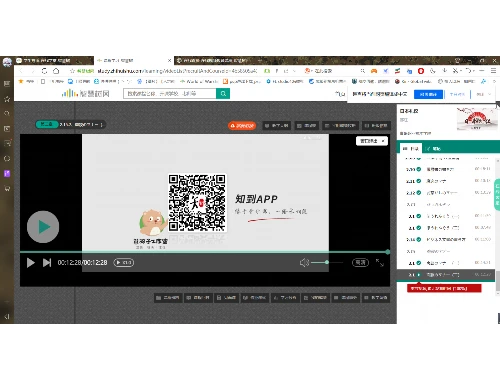
Task: Close the active browser tab
Action: tap(169, 60)
